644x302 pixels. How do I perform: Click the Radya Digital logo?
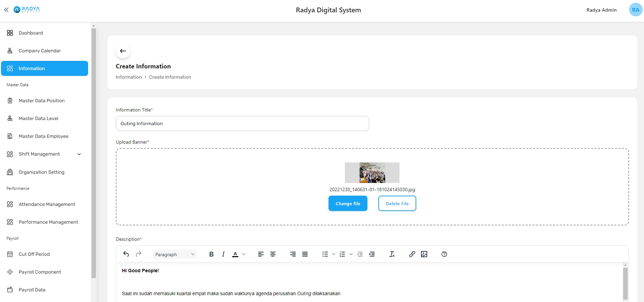27,10
